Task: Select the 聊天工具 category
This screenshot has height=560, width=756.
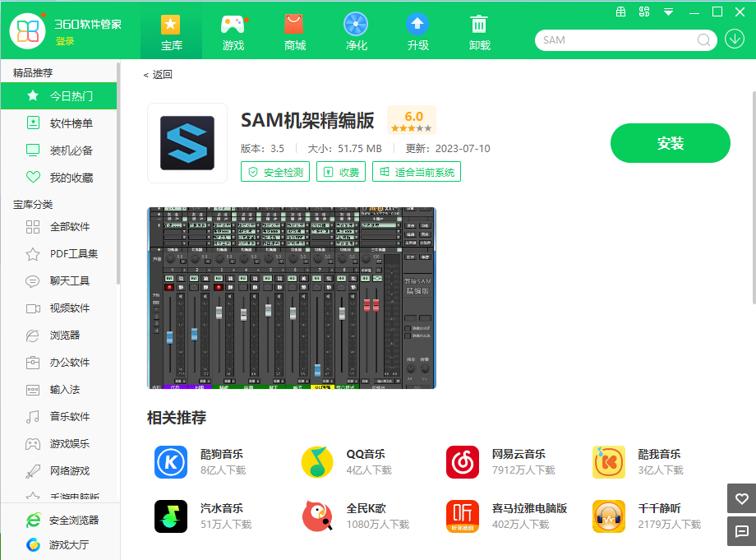Action: (x=59, y=280)
